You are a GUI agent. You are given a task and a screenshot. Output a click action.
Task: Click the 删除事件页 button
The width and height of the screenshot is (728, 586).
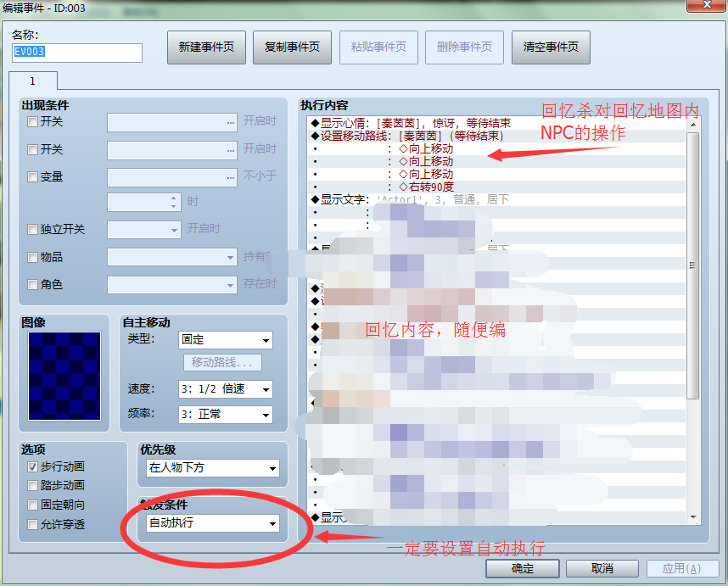[x=464, y=47]
